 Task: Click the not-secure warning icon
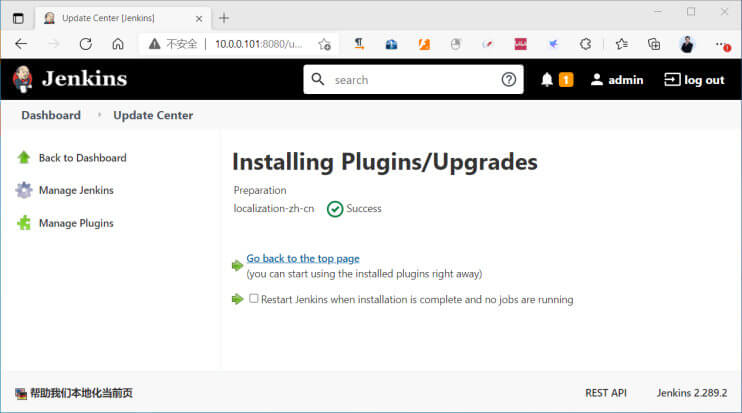point(154,44)
